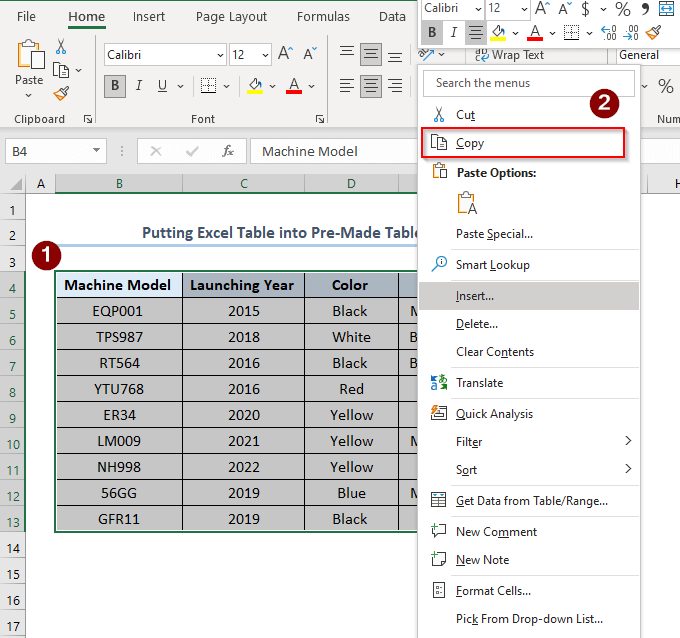680x638 pixels.
Task: Select the Format Painter brush in the ribbon
Action: [x=61, y=94]
